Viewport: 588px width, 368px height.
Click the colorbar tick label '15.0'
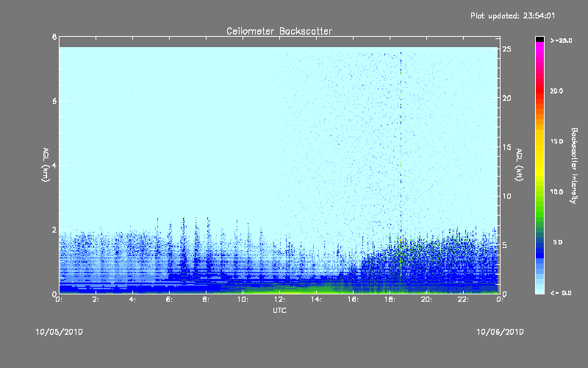(556, 141)
